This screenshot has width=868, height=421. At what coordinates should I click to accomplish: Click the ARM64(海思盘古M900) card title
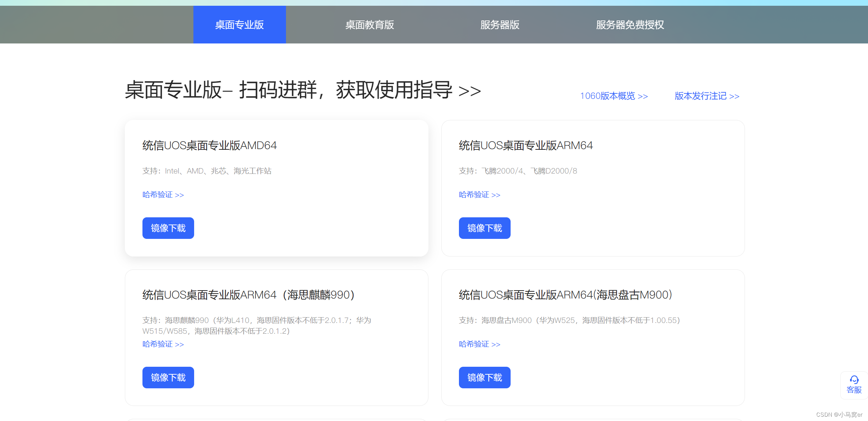pos(565,295)
